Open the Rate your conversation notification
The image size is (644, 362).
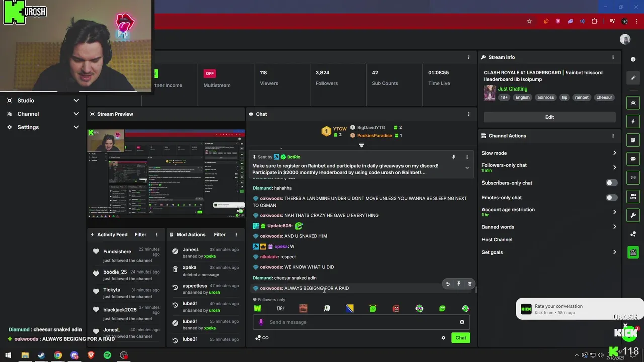579,309
